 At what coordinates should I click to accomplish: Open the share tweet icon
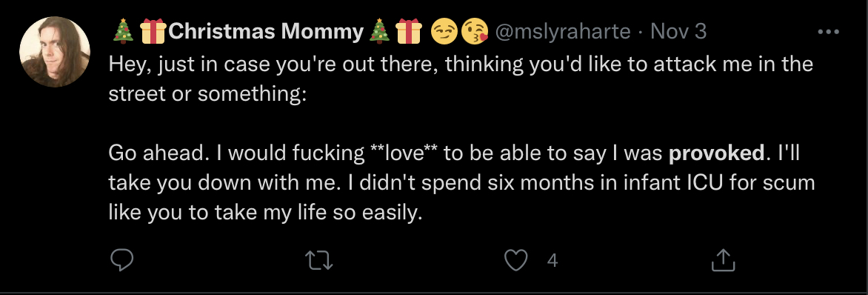pyautogui.click(x=723, y=259)
